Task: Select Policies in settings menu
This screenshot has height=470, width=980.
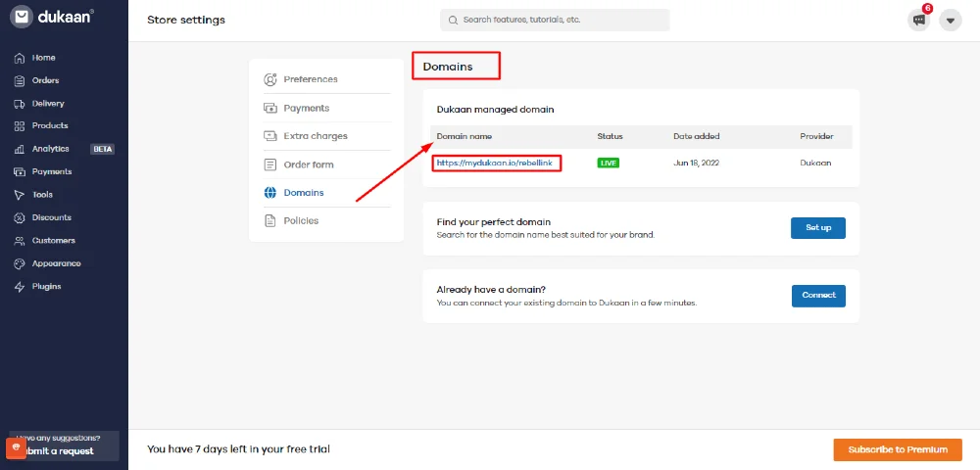Action: pyautogui.click(x=301, y=221)
